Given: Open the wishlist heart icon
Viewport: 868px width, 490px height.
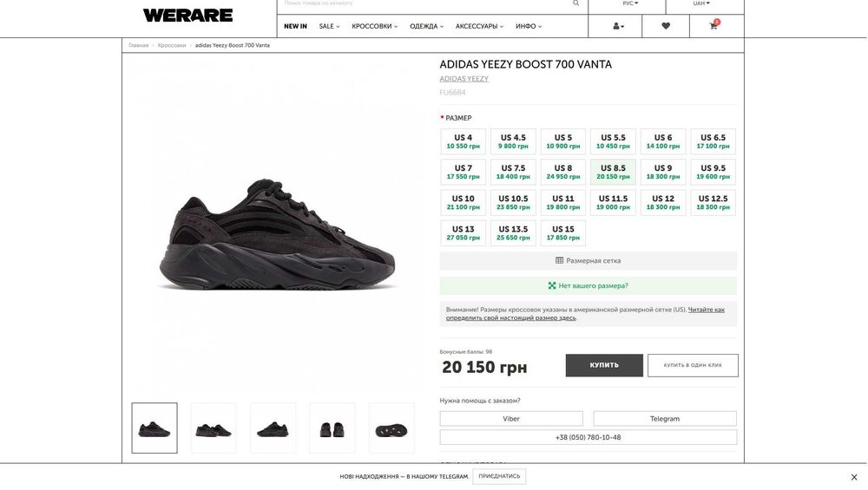Looking at the screenshot, I should tap(666, 26).
